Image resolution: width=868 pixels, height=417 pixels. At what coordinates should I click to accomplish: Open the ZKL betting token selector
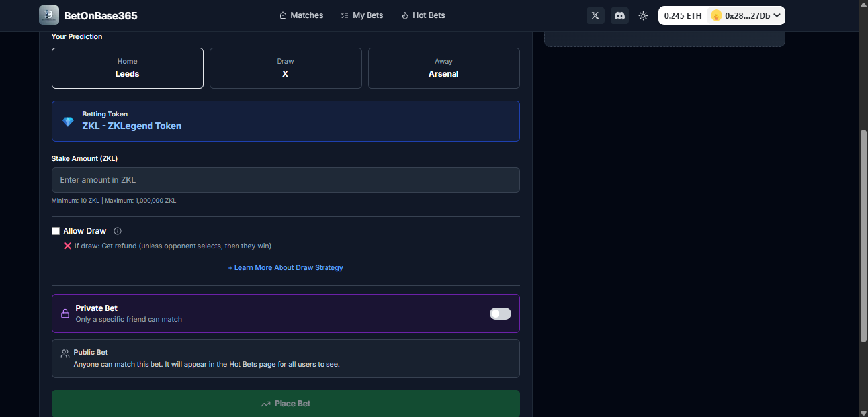coord(285,120)
